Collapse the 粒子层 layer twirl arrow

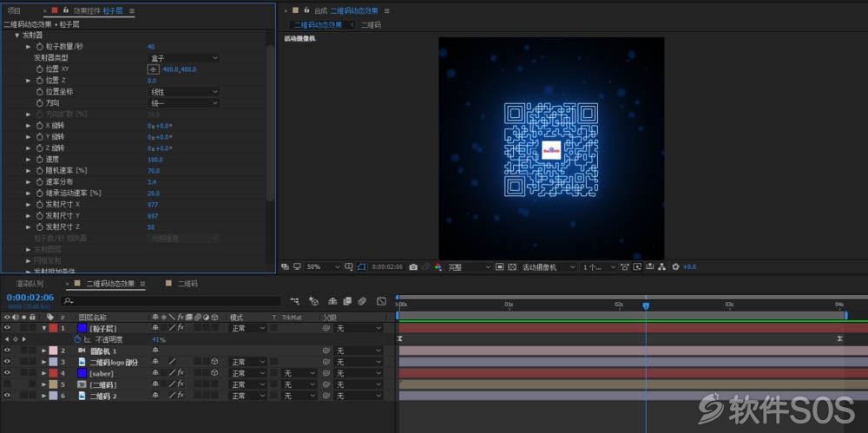[44, 328]
